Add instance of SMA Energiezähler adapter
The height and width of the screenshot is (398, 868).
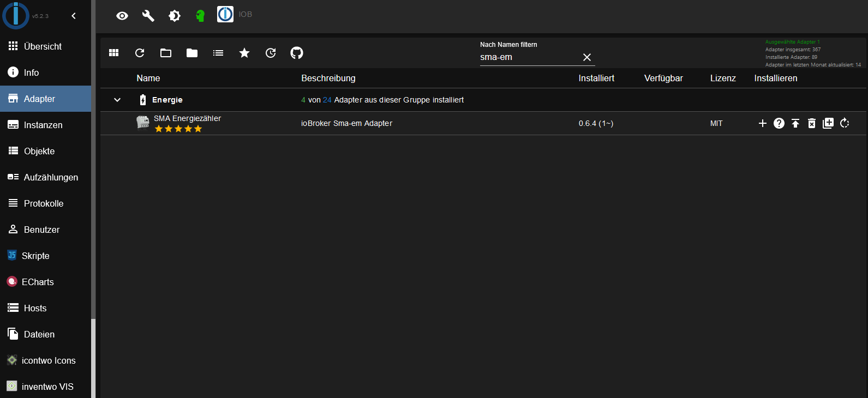click(x=763, y=123)
